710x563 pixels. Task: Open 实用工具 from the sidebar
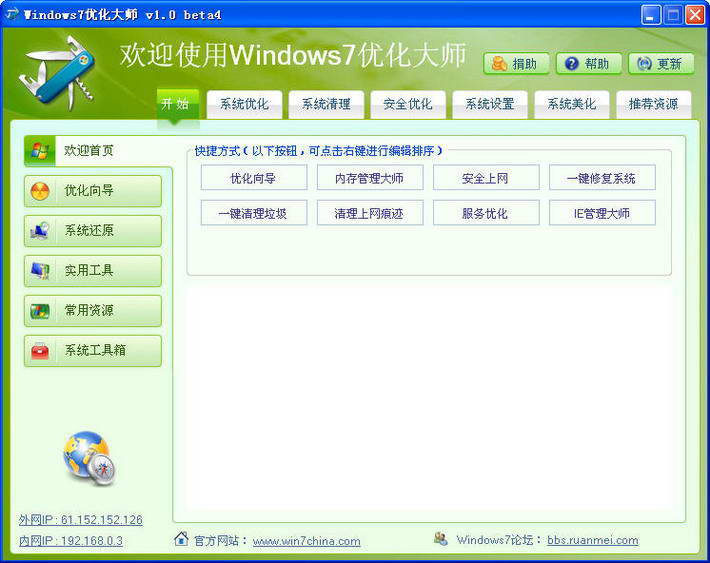[x=93, y=271]
